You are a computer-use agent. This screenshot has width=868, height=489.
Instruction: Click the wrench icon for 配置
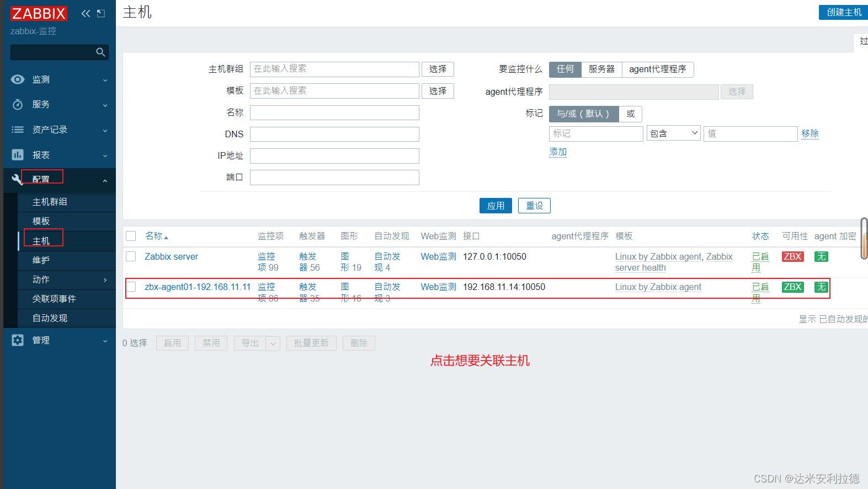tap(17, 179)
